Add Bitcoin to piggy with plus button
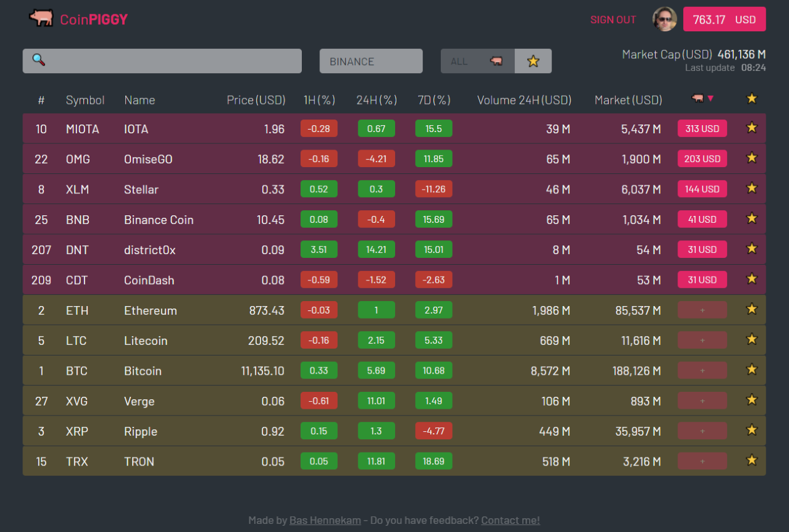Viewport: 789px width, 532px height. (702, 371)
